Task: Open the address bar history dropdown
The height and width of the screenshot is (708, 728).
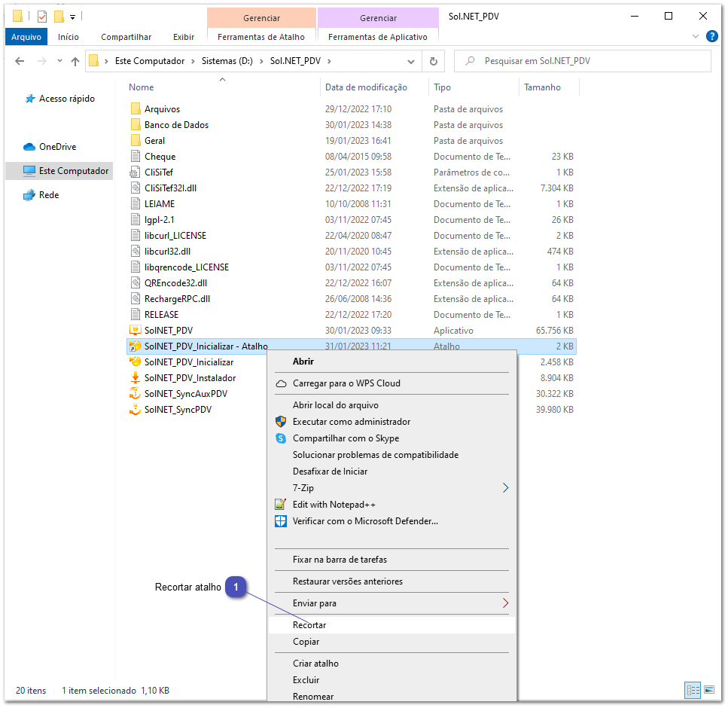Action: coord(411,61)
